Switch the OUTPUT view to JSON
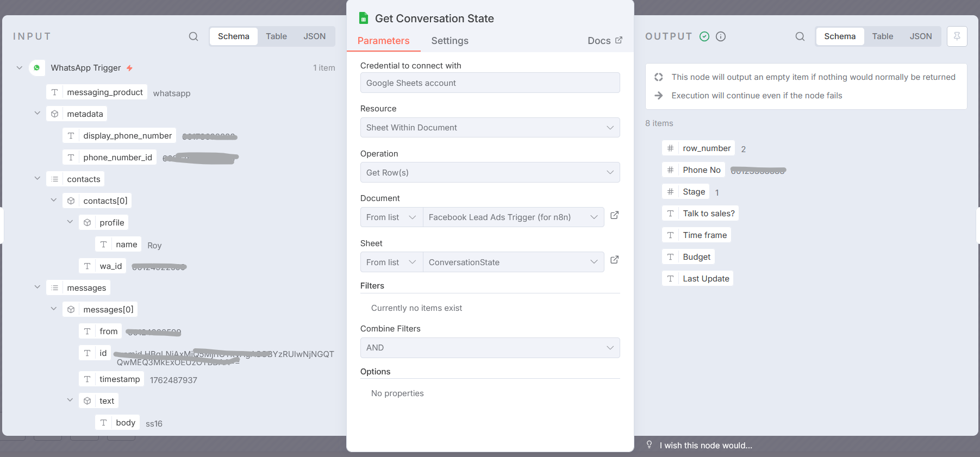980x457 pixels. click(x=920, y=36)
